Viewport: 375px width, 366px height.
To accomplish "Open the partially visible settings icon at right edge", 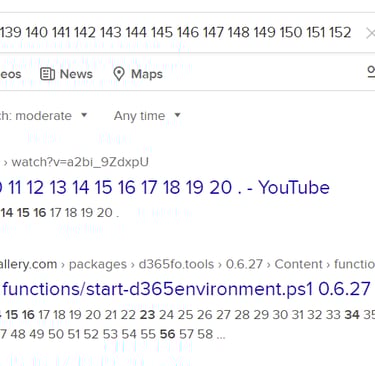I will coord(371,72).
